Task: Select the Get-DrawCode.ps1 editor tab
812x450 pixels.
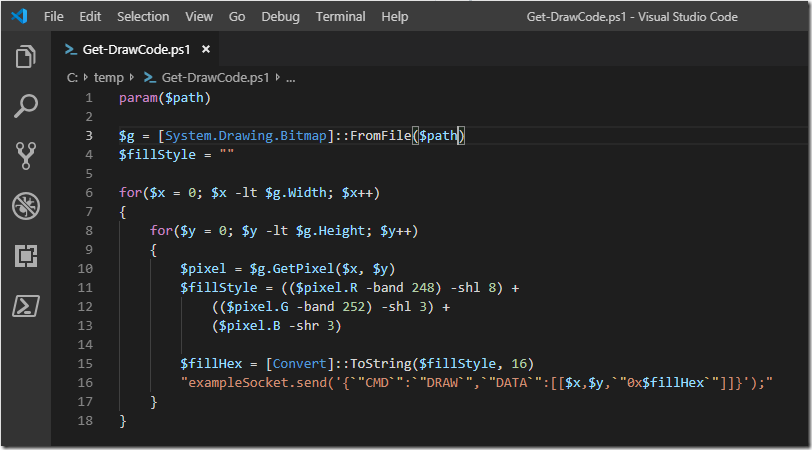Action: click(136, 49)
